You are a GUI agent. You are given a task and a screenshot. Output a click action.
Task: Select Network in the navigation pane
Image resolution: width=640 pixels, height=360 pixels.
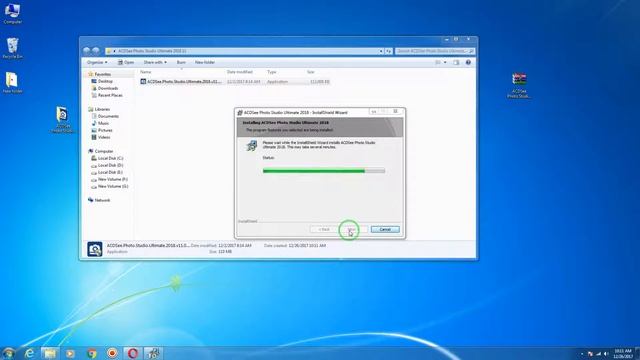click(x=102, y=200)
